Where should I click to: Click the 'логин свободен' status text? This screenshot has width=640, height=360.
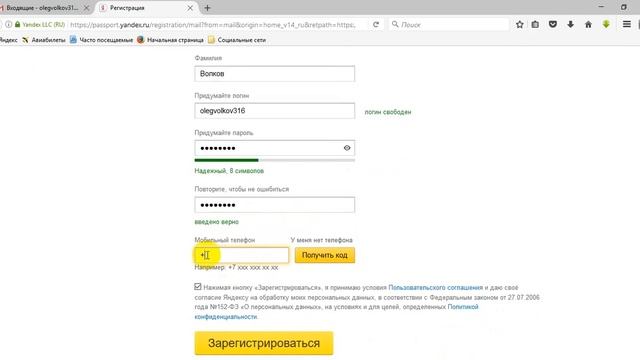[x=388, y=112]
